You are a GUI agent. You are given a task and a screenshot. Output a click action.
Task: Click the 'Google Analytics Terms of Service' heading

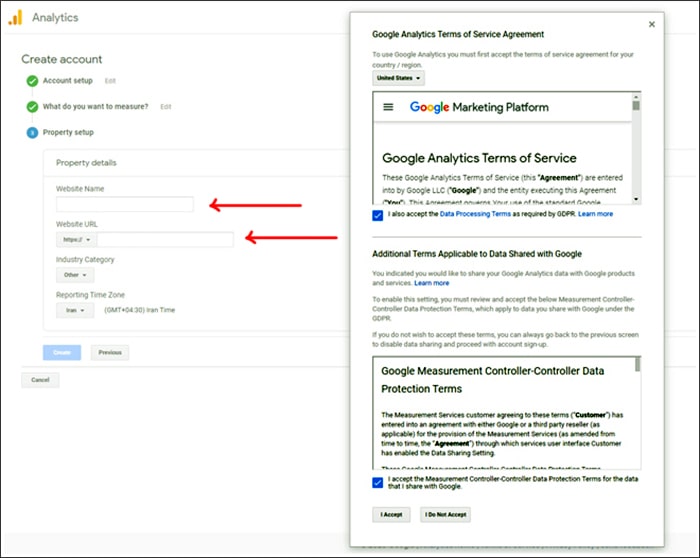tap(479, 158)
